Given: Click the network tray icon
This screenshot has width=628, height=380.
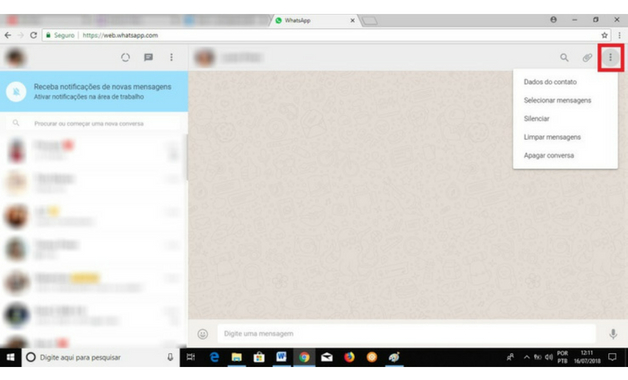Looking at the screenshot, I should tap(537, 357).
